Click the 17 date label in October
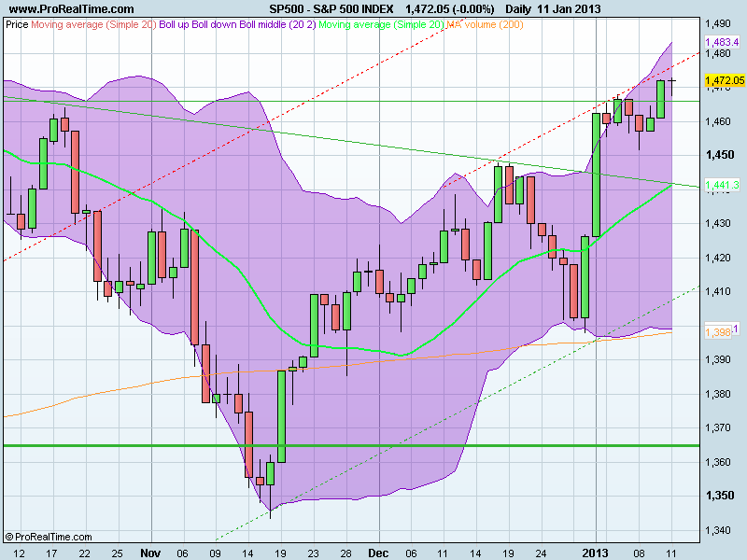The height and width of the screenshot is (560, 747). [52, 553]
